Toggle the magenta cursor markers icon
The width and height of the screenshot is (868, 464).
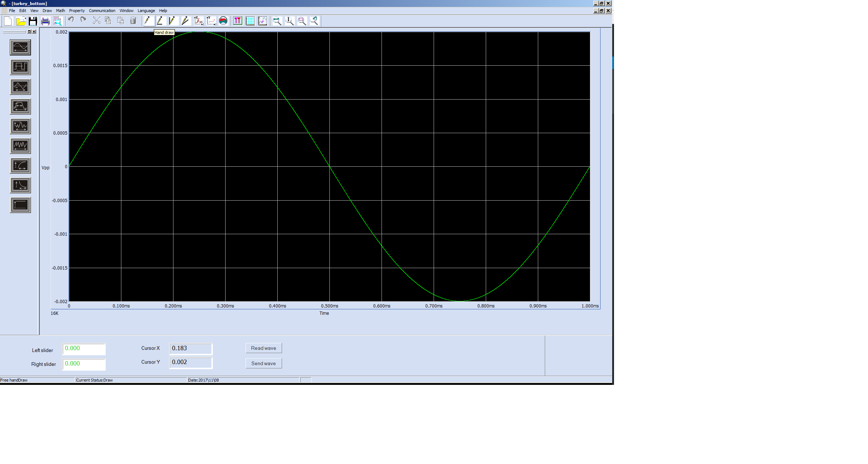click(x=238, y=21)
